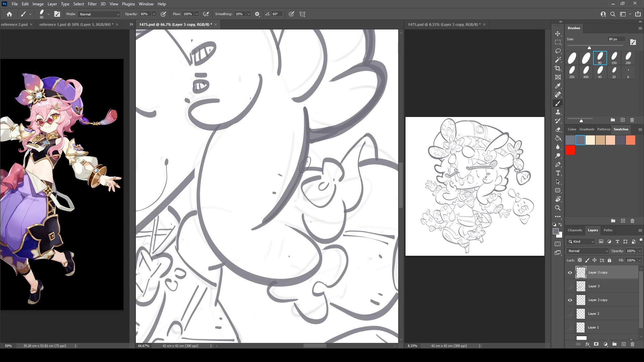Delete layer trash button in Layers panel
This screenshot has width=644, height=362.
coord(632,344)
